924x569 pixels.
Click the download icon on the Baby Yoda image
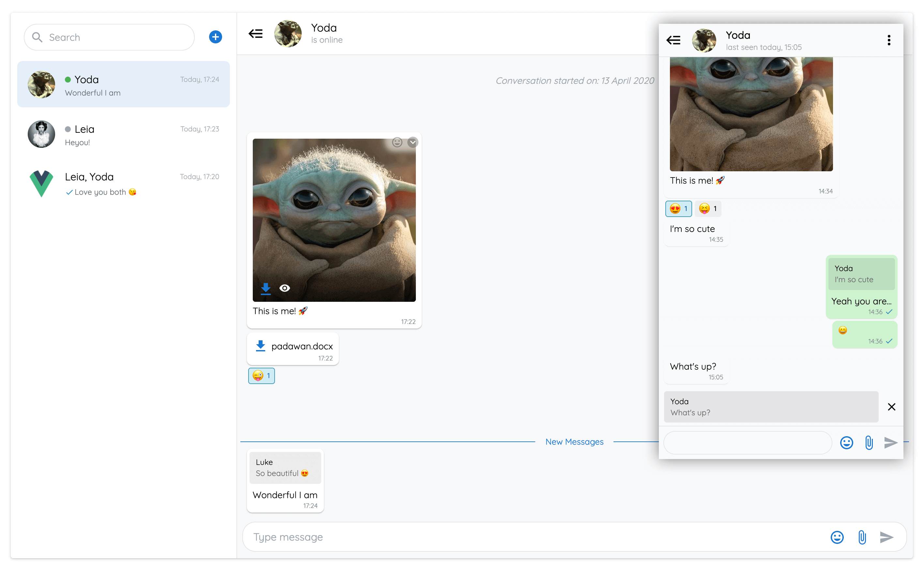click(266, 288)
